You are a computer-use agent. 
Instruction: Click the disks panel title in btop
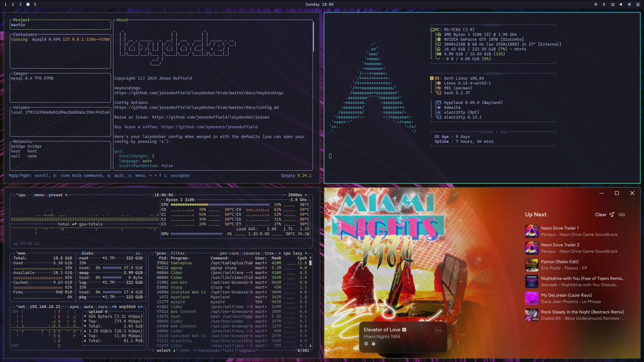[88, 253]
